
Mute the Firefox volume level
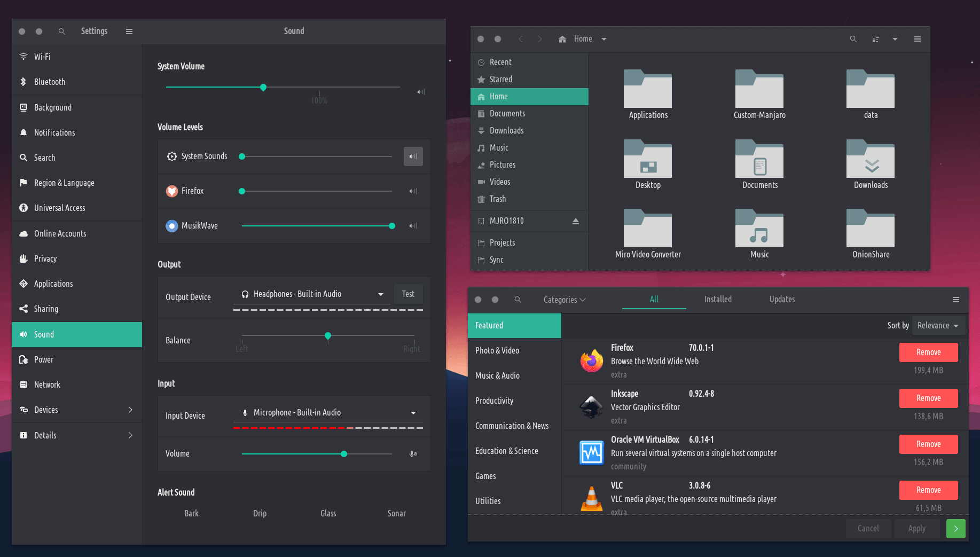(x=413, y=191)
